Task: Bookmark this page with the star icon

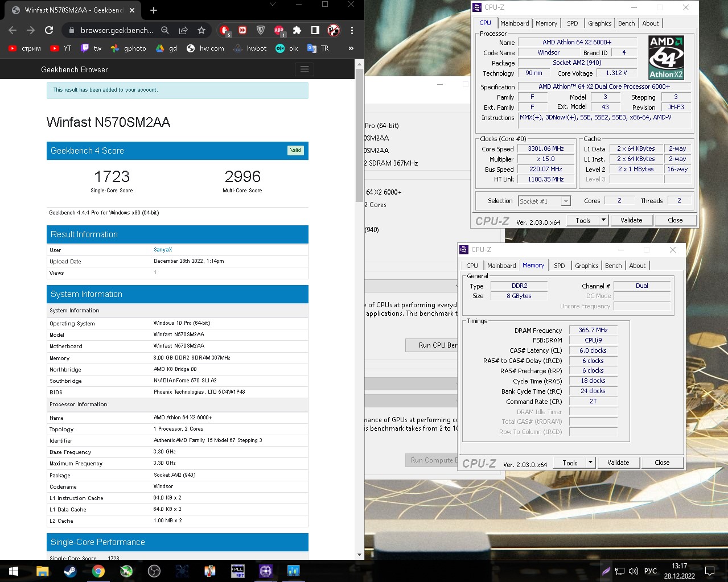Action: click(x=201, y=30)
